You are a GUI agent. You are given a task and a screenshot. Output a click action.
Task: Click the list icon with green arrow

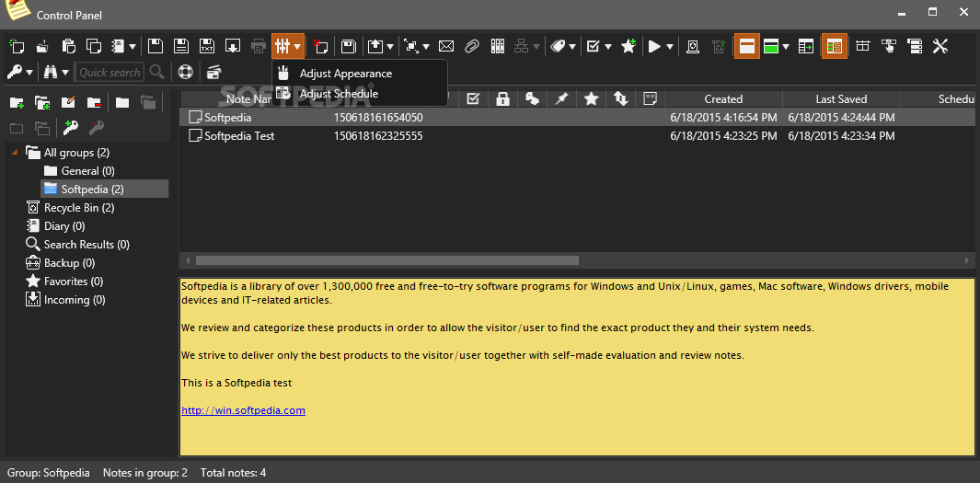(x=806, y=46)
